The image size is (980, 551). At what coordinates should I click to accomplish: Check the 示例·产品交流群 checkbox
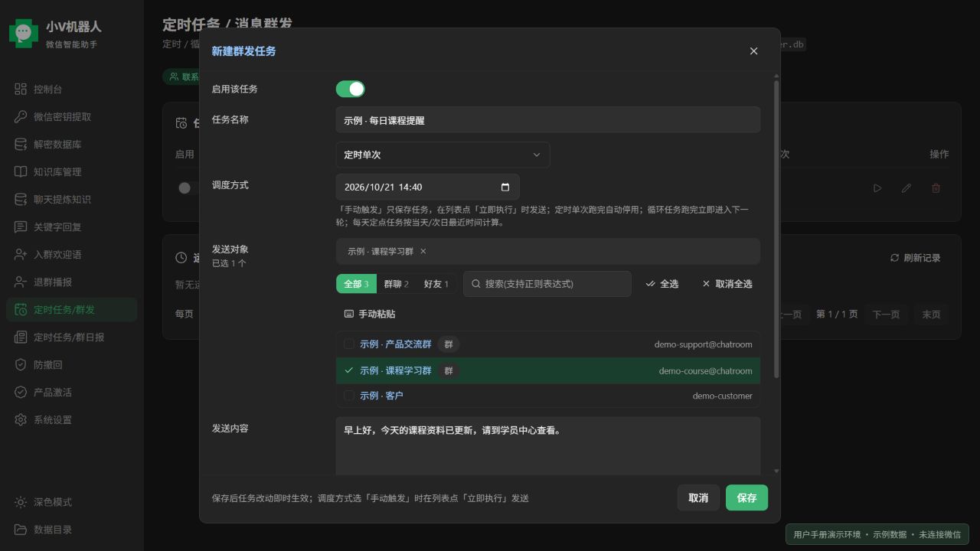click(x=349, y=344)
